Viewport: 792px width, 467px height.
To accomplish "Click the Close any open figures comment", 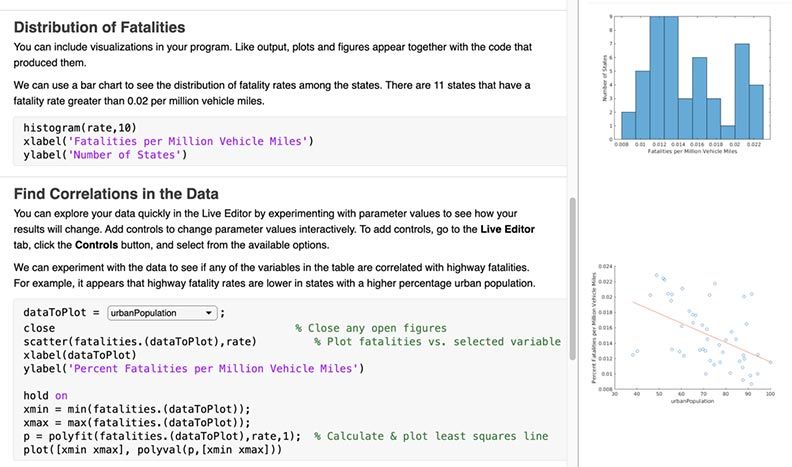I will pyautogui.click(x=370, y=327).
